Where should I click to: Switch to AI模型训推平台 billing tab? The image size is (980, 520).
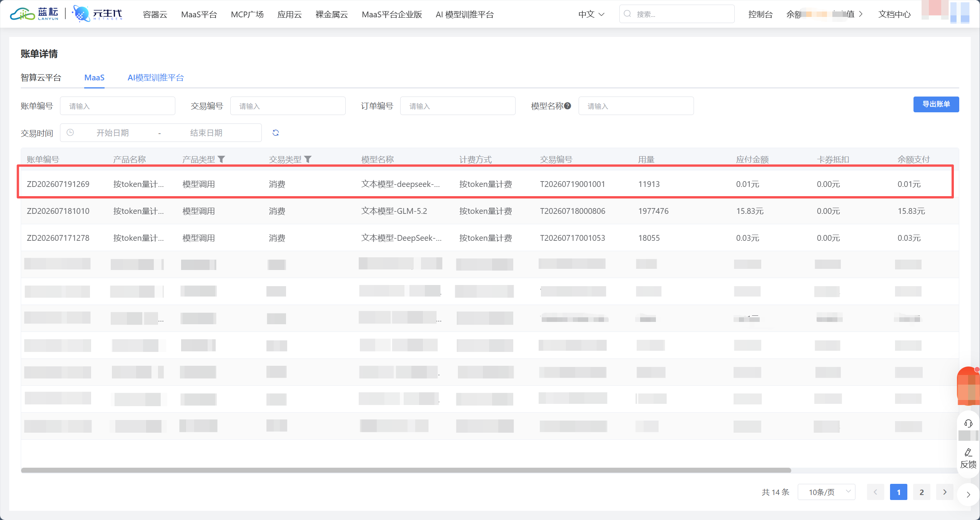tap(156, 77)
